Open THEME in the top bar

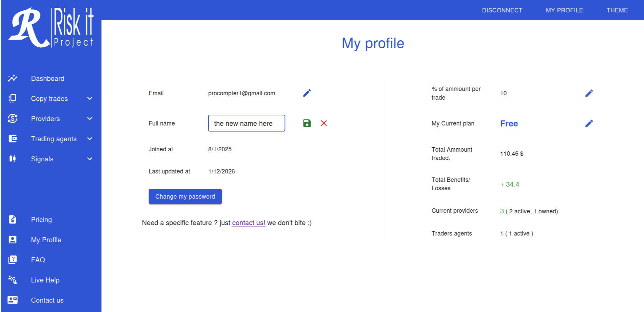click(x=617, y=10)
